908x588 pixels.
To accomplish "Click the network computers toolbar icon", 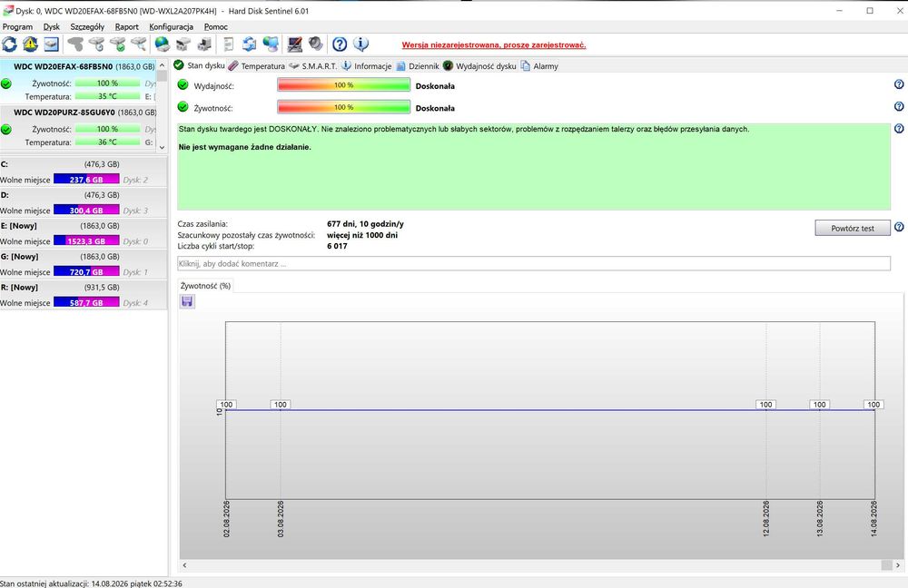I will tap(271, 44).
